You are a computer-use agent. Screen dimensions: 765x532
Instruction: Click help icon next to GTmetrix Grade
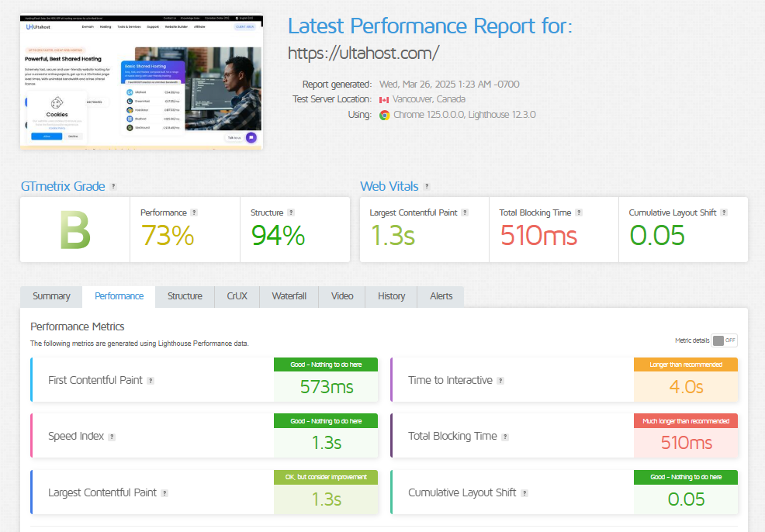[x=113, y=187]
